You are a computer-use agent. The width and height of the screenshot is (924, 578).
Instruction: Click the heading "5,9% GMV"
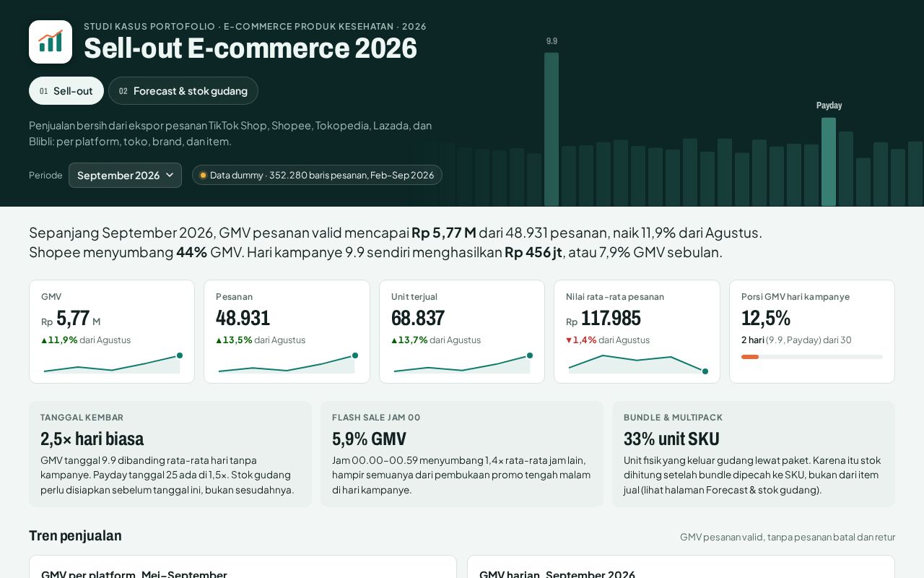click(x=369, y=439)
